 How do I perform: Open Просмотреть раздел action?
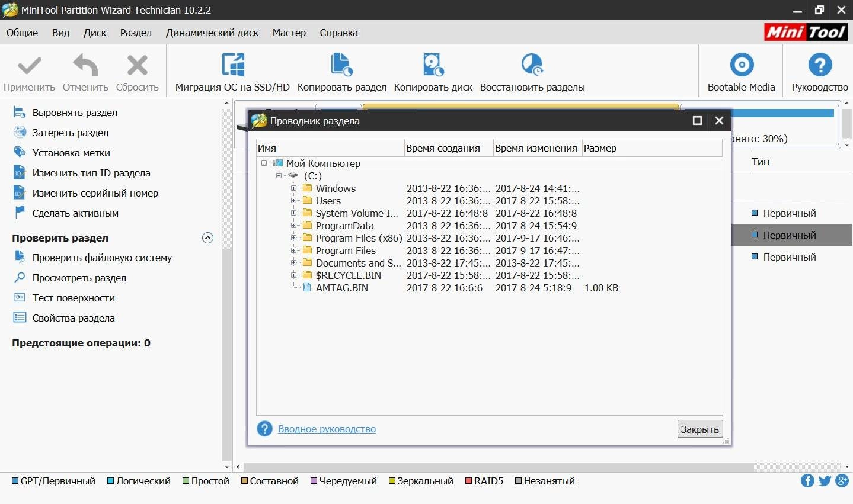click(x=79, y=278)
